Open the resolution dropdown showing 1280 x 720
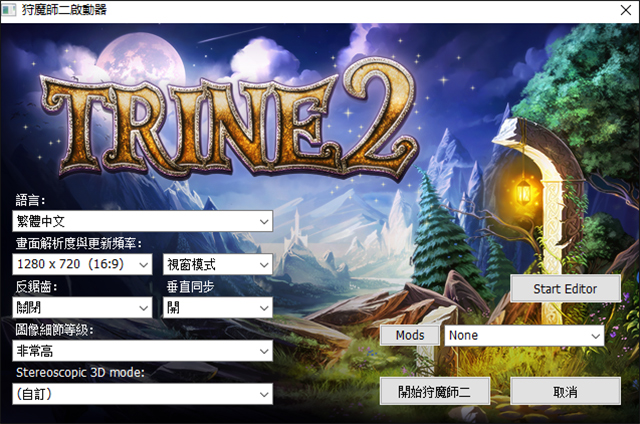Viewport: 640px width, 424px height. click(x=82, y=264)
